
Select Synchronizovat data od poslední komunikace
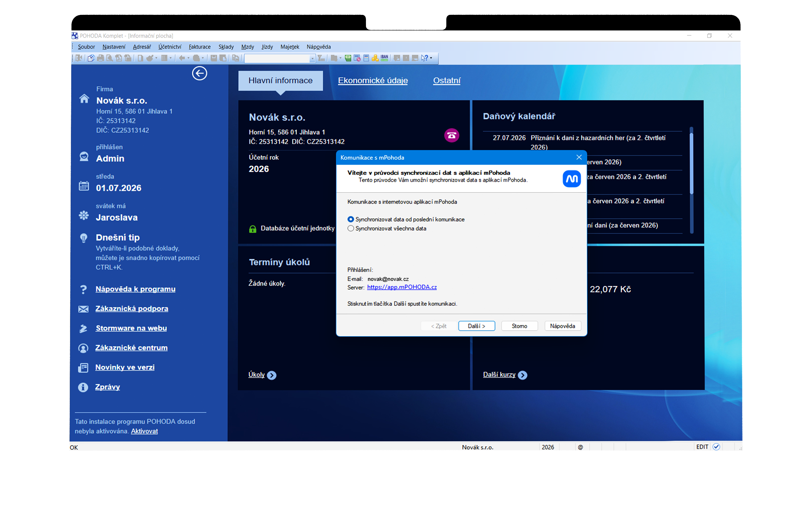(406, 219)
